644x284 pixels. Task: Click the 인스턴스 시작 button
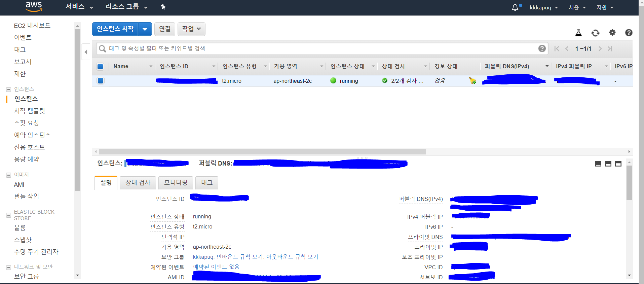(115, 29)
